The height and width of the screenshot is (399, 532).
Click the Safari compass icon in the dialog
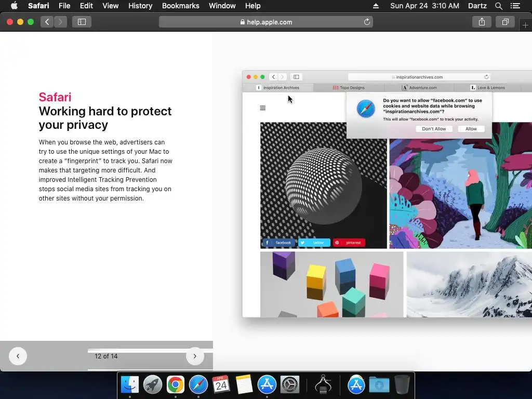(x=366, y=109)
